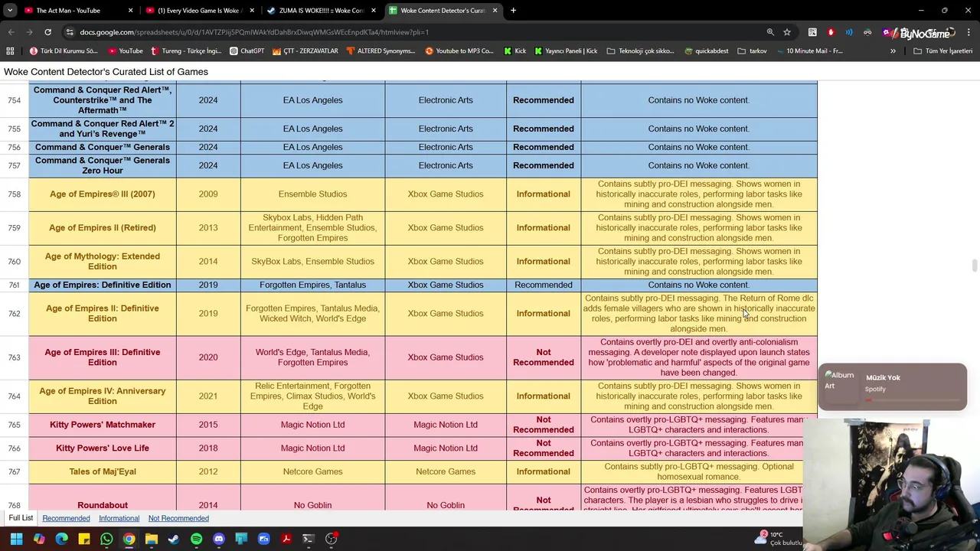Open the YouTube bookmark
Screen dimensions: 980x551
(x=126, y=51)
